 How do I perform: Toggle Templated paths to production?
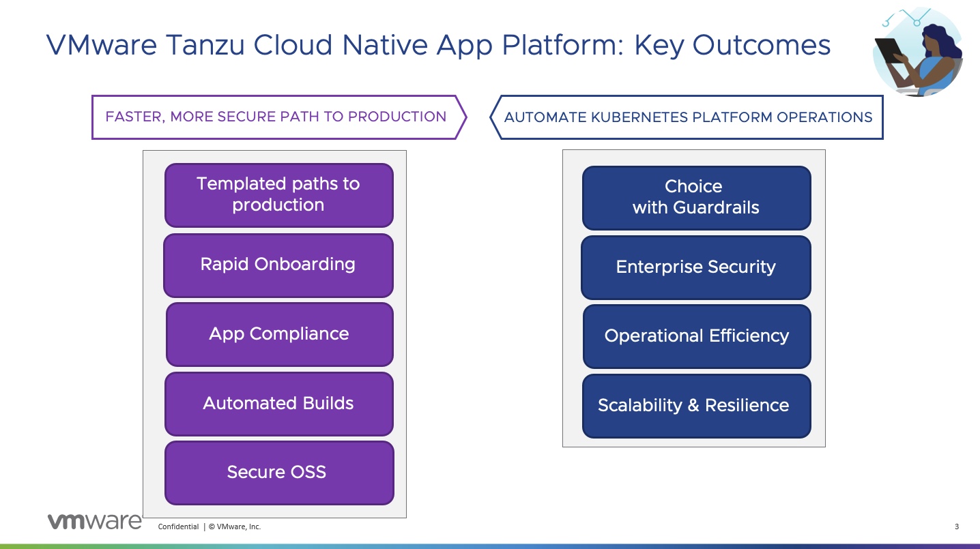pyautogui.click(x=278, y=194)
